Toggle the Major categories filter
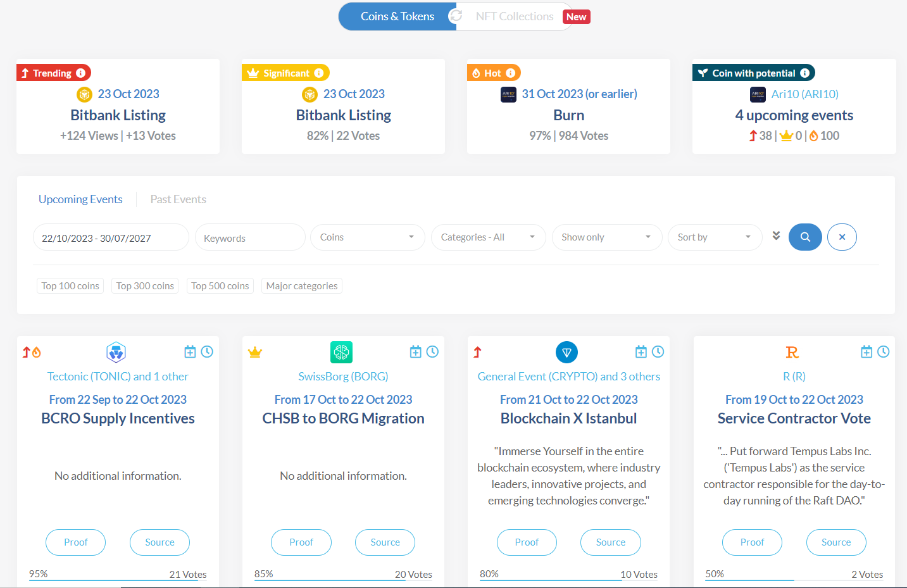907x588 pixels. point(302,286)
